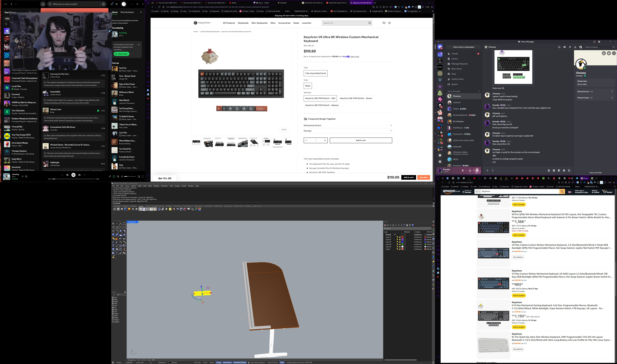Enable the Project osnap checkbox

(x=113, y=320)
